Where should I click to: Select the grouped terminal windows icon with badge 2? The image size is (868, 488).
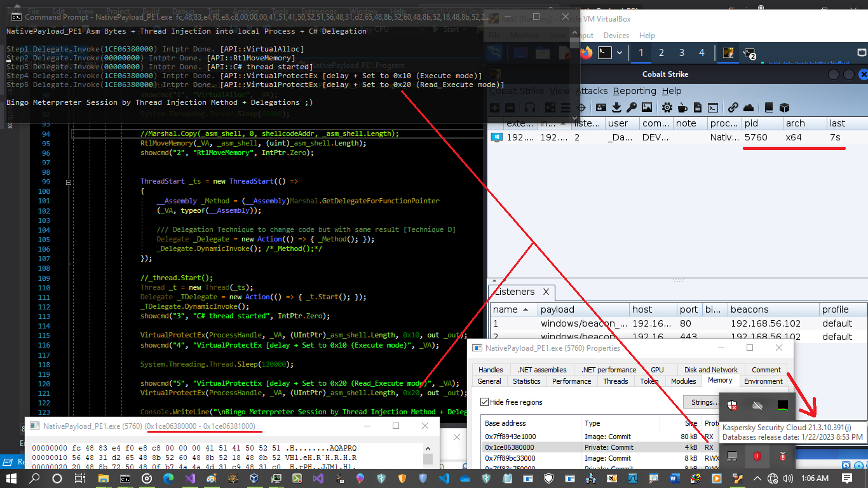749,53
